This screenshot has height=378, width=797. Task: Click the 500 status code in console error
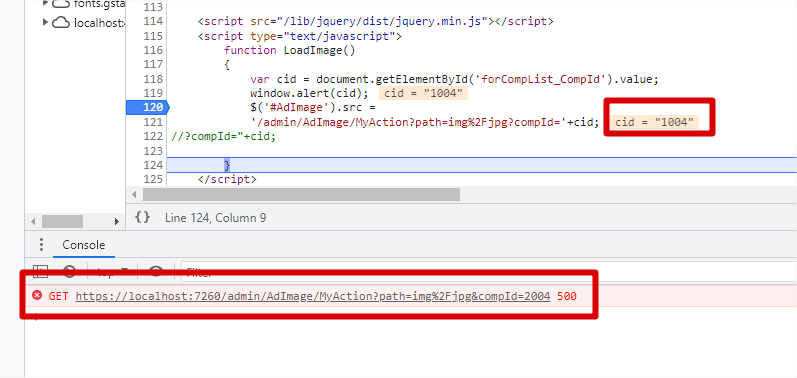567,296
